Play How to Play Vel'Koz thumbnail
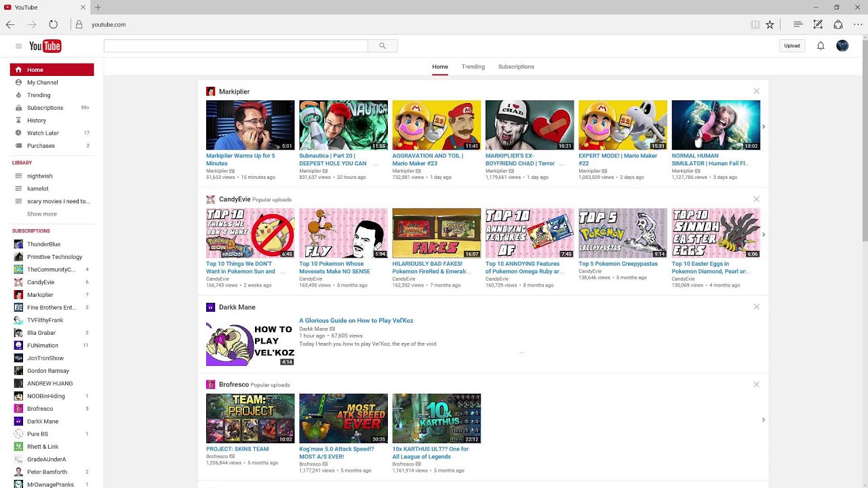Viewport: 868px width, 488px height. pyautogui.click(x=250, y=341)
